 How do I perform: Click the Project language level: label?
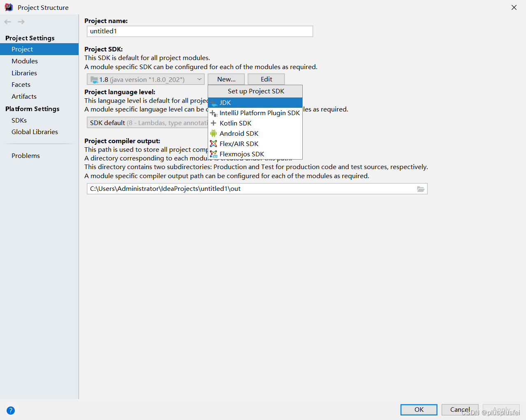click(x=120, y=92)
